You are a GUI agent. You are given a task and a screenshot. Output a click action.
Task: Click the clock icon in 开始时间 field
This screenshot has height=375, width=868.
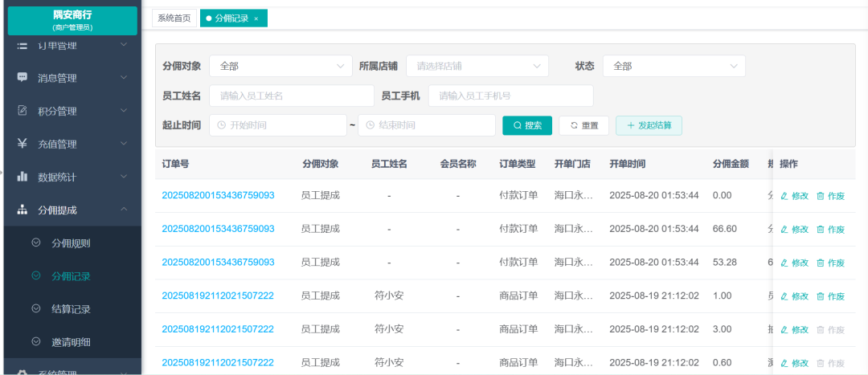click(x=222, y=126)
